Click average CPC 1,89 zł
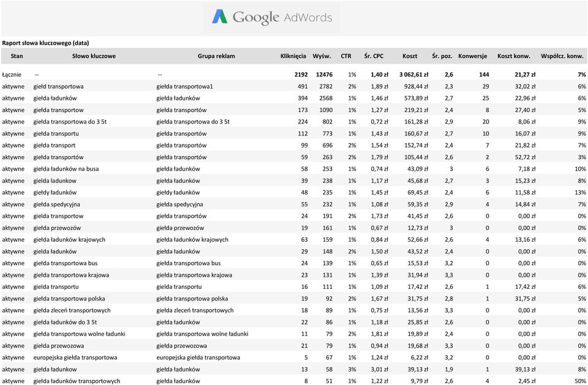 pos(380,86)
